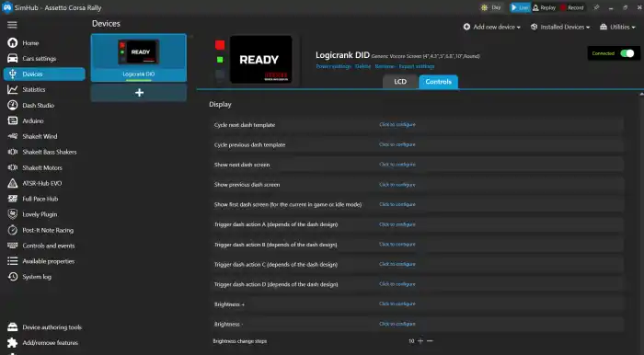Toggle the Connected device switch
The image size is (644, 355).
pyautogui.click(x=627, y=53)
